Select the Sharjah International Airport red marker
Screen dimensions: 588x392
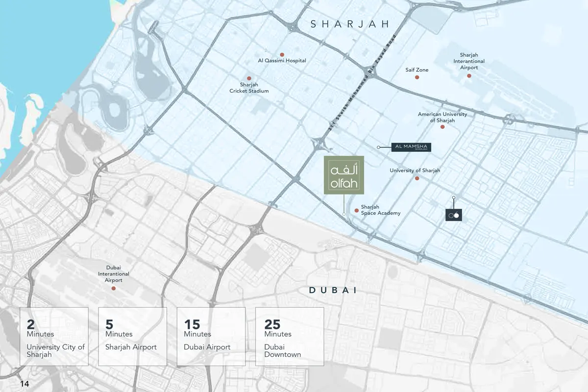pyautogui.click(x=469, y=75)
